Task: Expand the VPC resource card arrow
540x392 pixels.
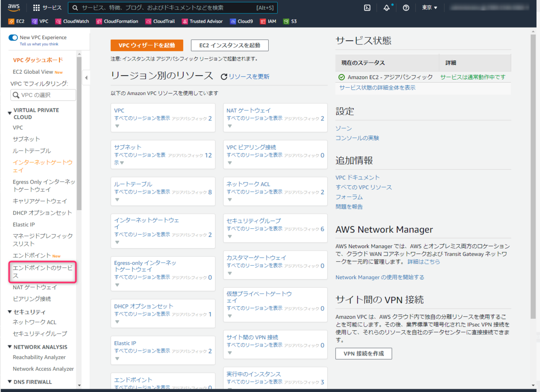Action: coord(117,126)
